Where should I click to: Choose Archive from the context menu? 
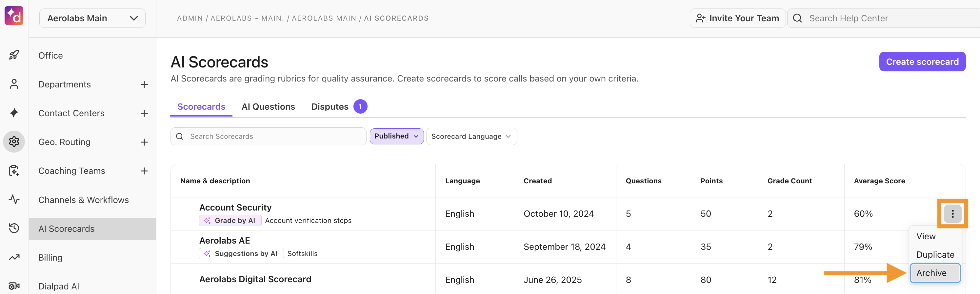tap(935, 273)
